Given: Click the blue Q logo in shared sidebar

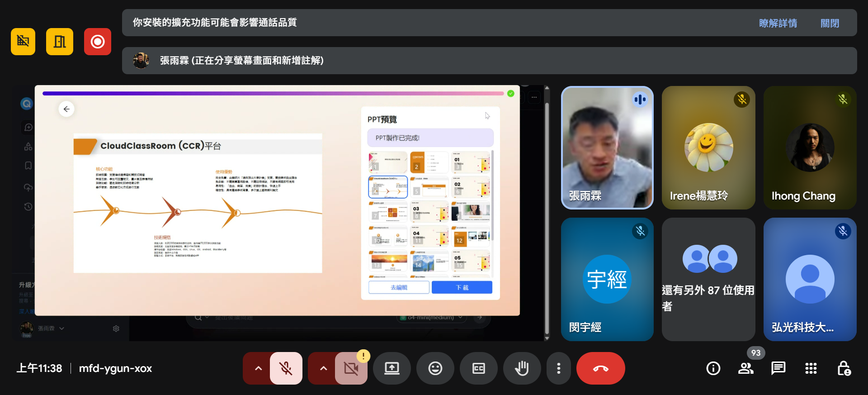Looking at the screenshot, I should click(x=26, y=104).
